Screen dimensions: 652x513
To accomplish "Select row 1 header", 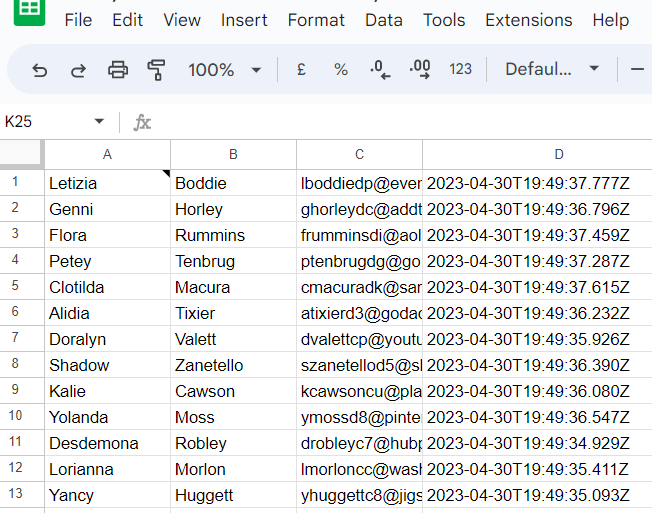I will pyautogui.click(x=22, y=182).
